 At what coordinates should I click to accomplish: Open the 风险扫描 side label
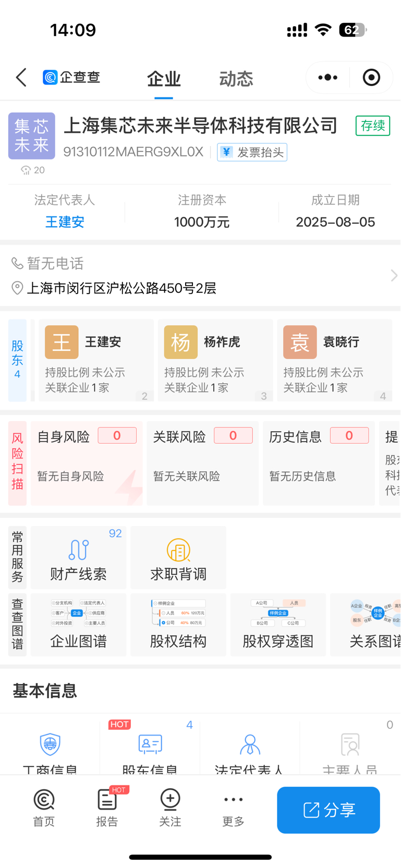click(x=17, y=463)
